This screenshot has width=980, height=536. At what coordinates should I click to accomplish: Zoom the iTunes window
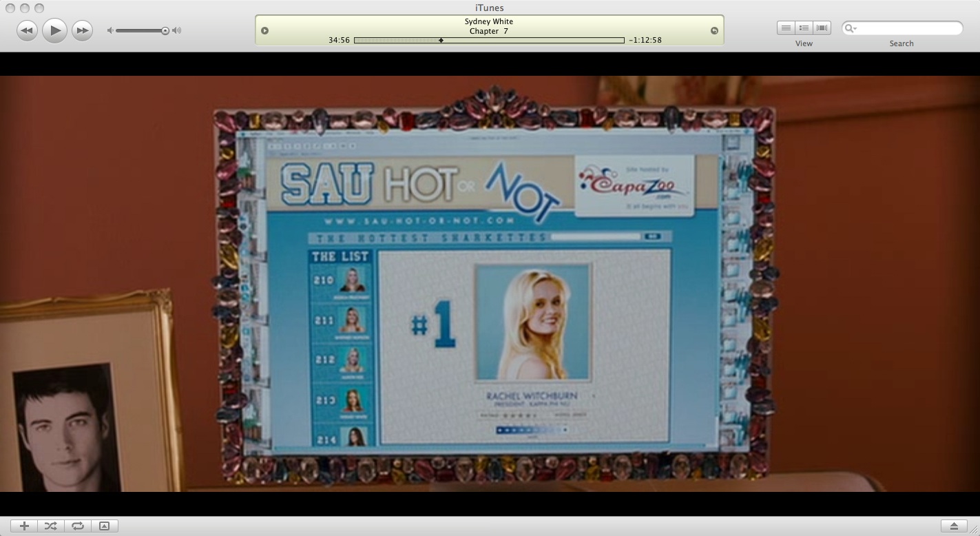pyautogui.click(x=39, y=8)
